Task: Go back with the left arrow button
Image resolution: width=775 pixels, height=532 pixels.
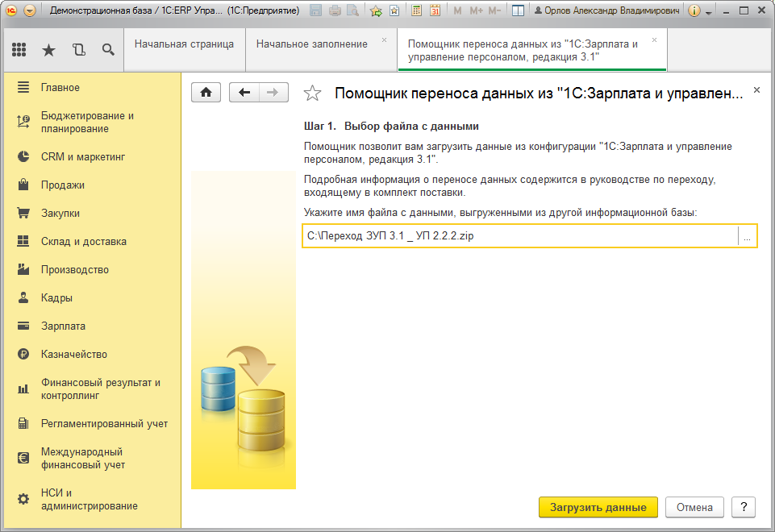Action: tap(244, 93)
